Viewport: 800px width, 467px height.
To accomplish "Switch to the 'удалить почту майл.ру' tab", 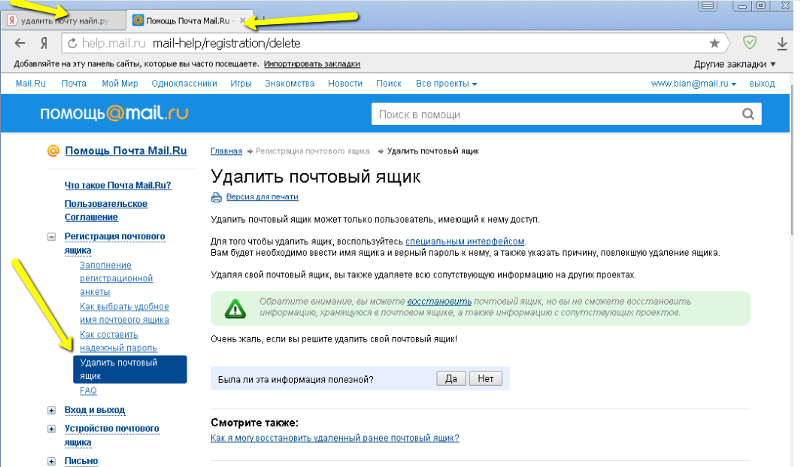I will pyautogui.click(x=63, y=21).
